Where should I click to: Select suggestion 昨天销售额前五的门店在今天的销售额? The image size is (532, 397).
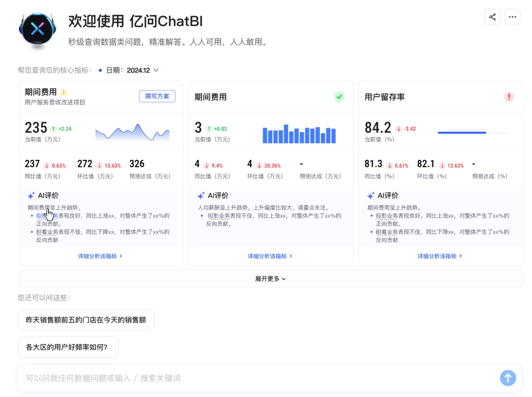point(86,319)
